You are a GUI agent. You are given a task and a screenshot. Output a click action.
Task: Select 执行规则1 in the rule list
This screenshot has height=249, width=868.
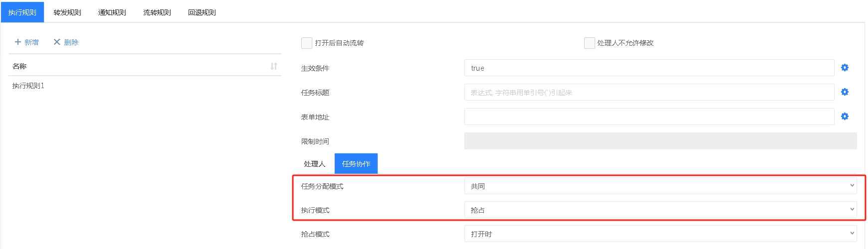(28, 86)
